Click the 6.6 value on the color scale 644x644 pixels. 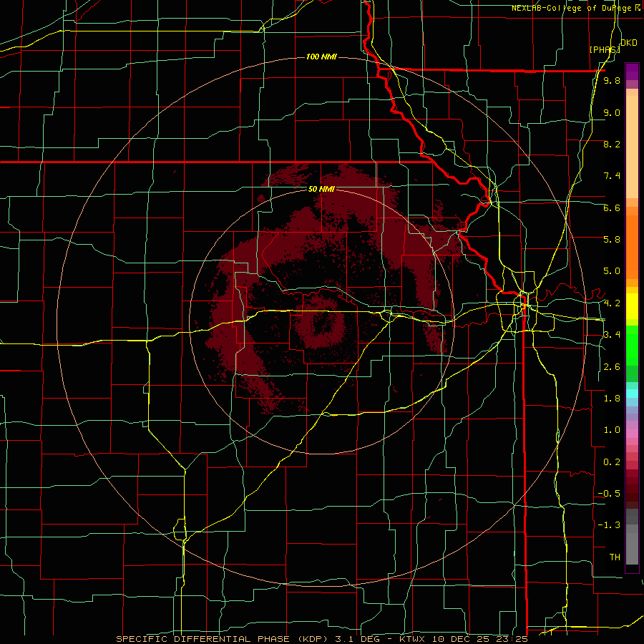[612, 208]
